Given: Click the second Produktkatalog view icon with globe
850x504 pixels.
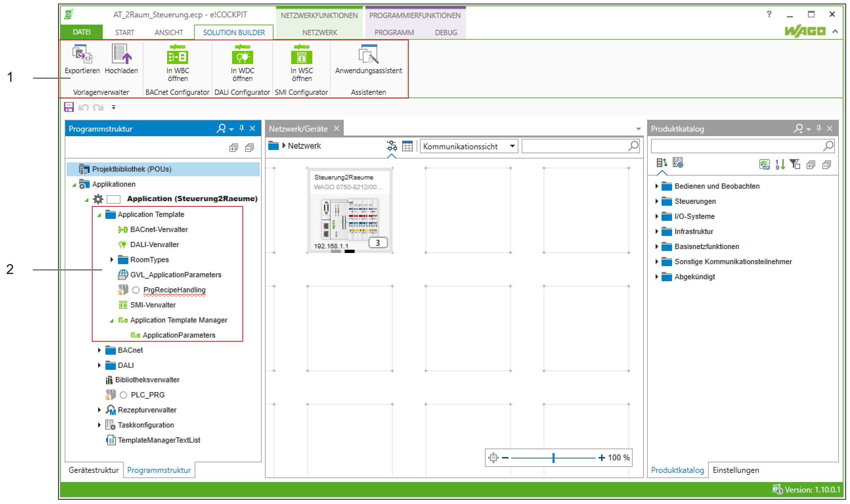Looking at the screenshot, I should tap(678, 163).
